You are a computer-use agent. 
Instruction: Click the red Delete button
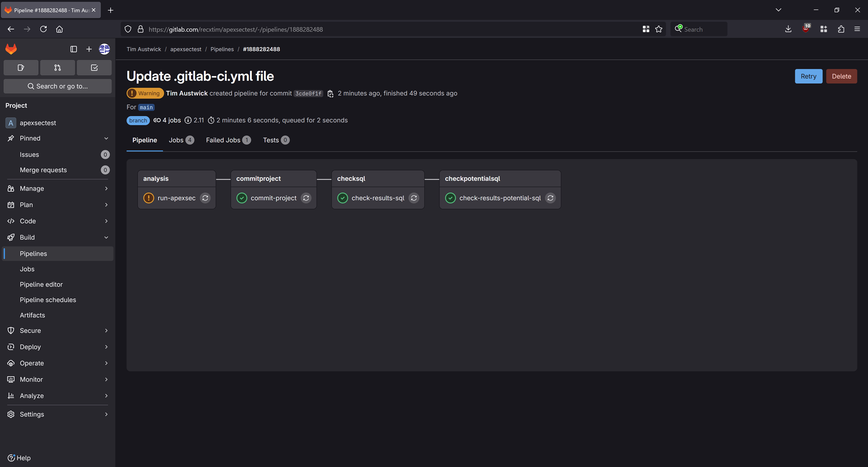841,76
